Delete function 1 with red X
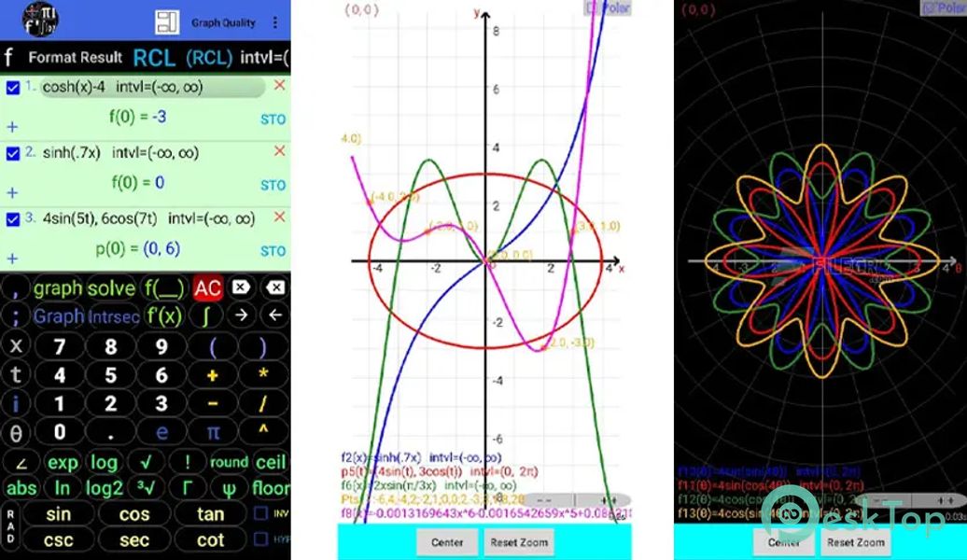Viewport: 967px width, 560px height. pos(279,85)
